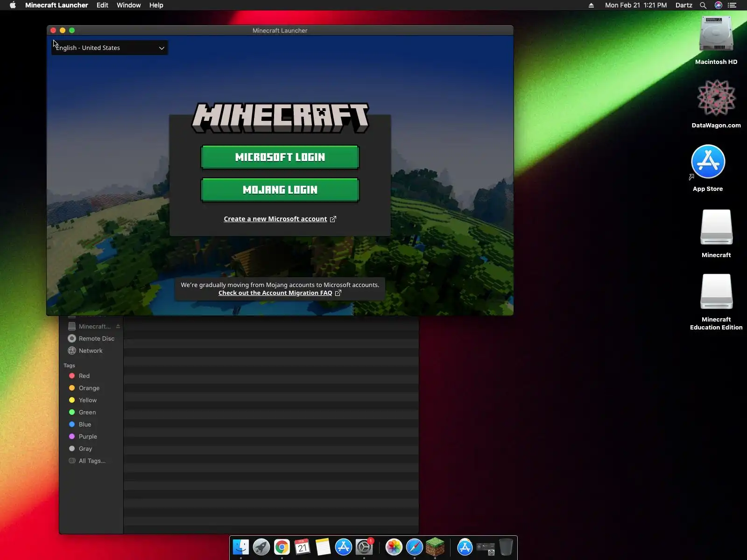This screenshot has width=747, height=560.
Task: Open the Trash in the Dock
Action: [x=506, y=547]
